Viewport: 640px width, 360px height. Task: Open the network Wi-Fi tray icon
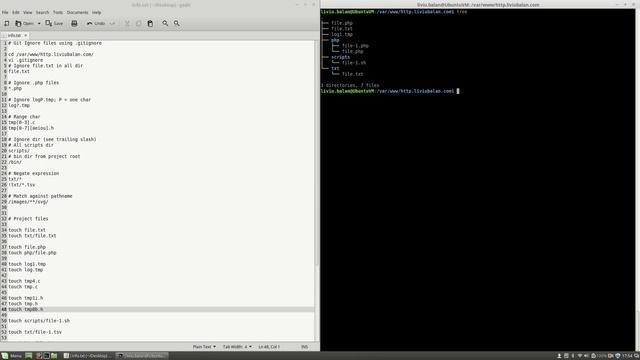tap(580, 356)
